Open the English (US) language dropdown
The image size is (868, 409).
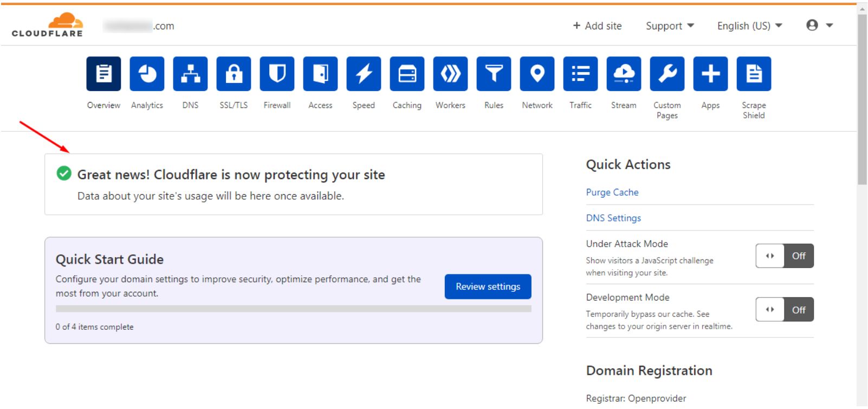point(749,26)
